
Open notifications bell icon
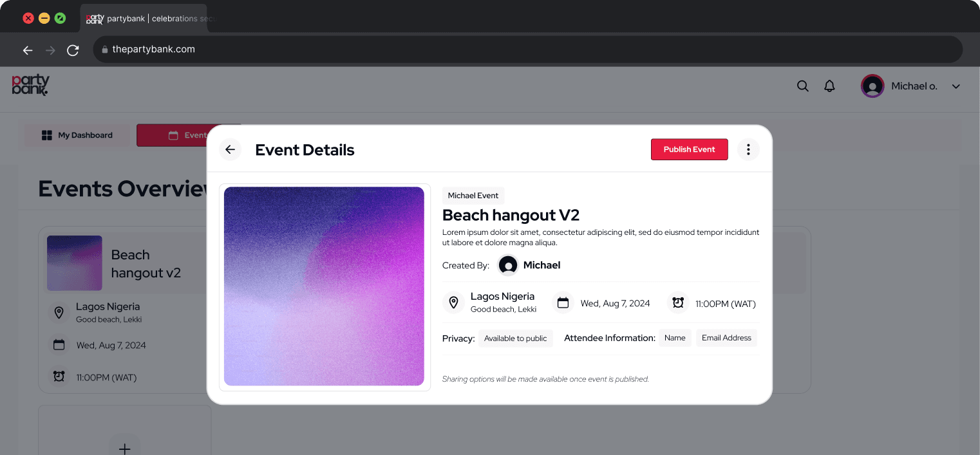coord(829,86)
